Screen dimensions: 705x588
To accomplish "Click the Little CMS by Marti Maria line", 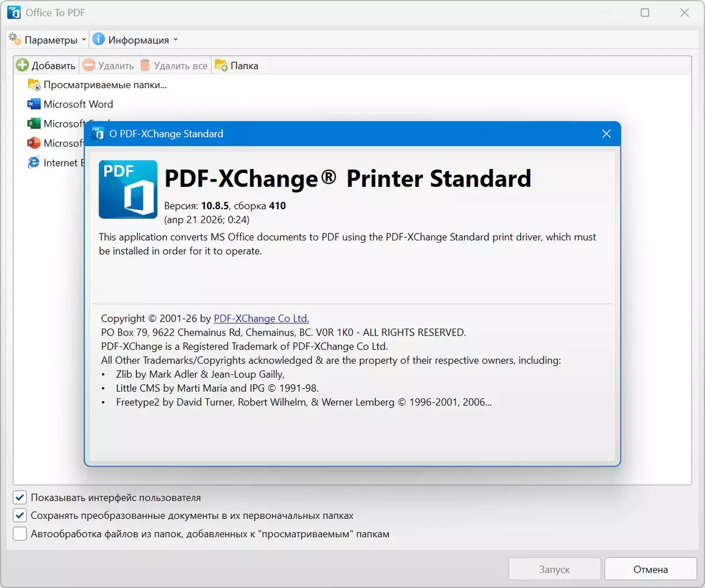I will point(217,388).
